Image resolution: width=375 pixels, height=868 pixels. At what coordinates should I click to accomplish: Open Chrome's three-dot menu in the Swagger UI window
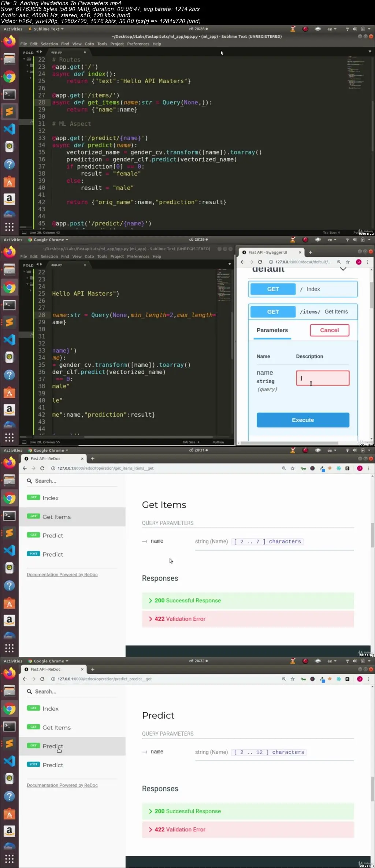click(368, 262)
